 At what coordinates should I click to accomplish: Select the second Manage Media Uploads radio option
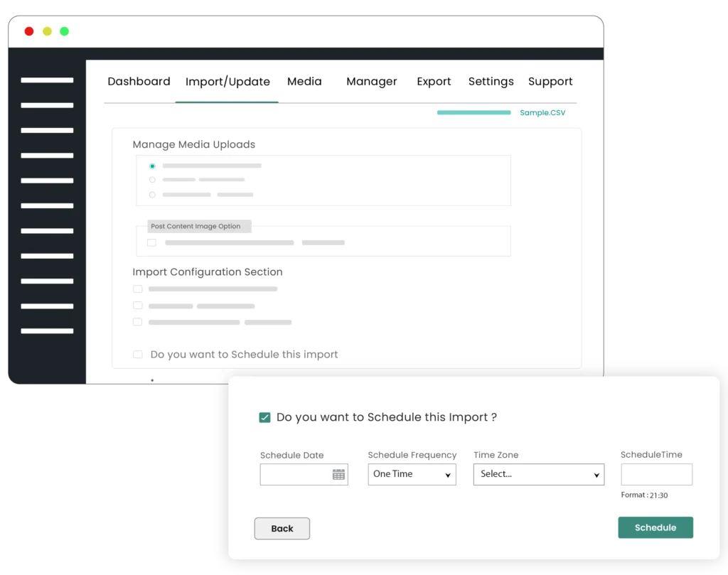tap(151, 180)
